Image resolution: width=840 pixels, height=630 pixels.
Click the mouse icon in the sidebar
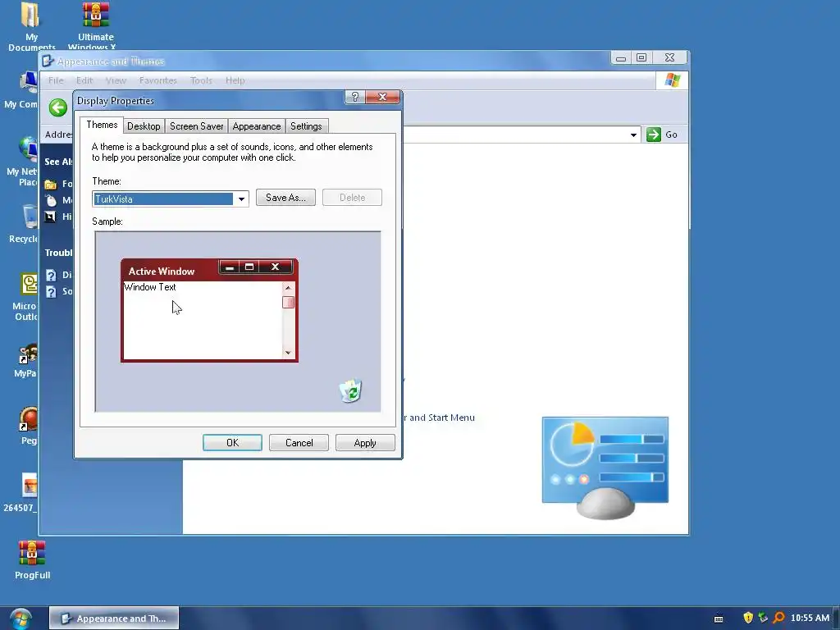[x=50, y=200]
